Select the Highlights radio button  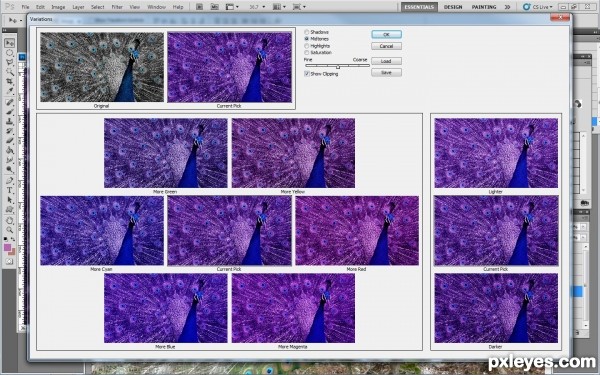point(307,46)
